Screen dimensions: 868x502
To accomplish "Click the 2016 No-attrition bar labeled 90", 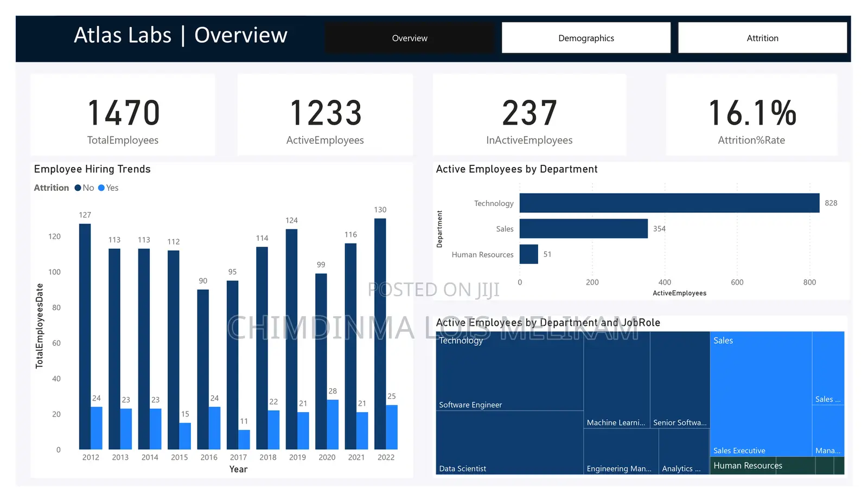I will (x=203, y=369).
